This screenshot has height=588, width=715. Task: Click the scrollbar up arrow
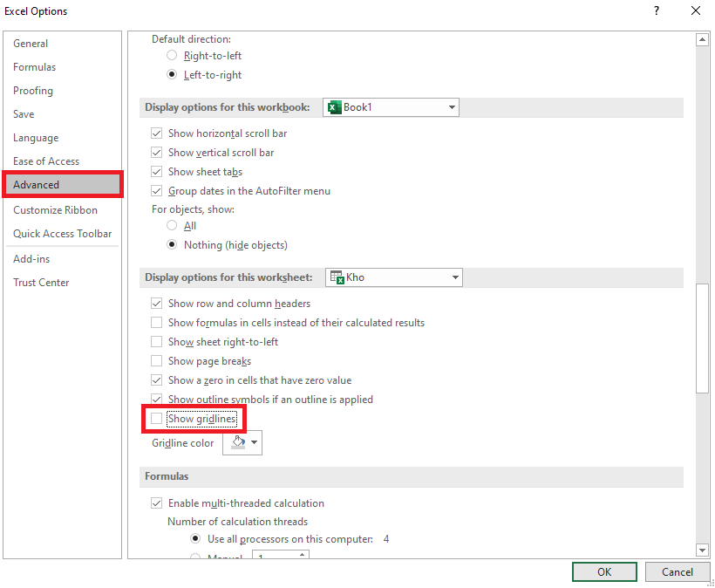tap(703, 38)
